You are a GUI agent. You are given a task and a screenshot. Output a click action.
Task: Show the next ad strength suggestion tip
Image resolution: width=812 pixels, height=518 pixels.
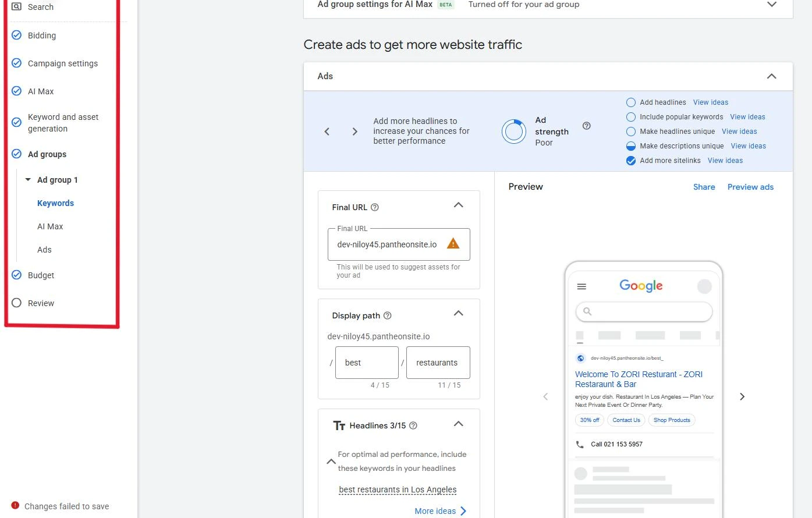[x=354, y=132]
